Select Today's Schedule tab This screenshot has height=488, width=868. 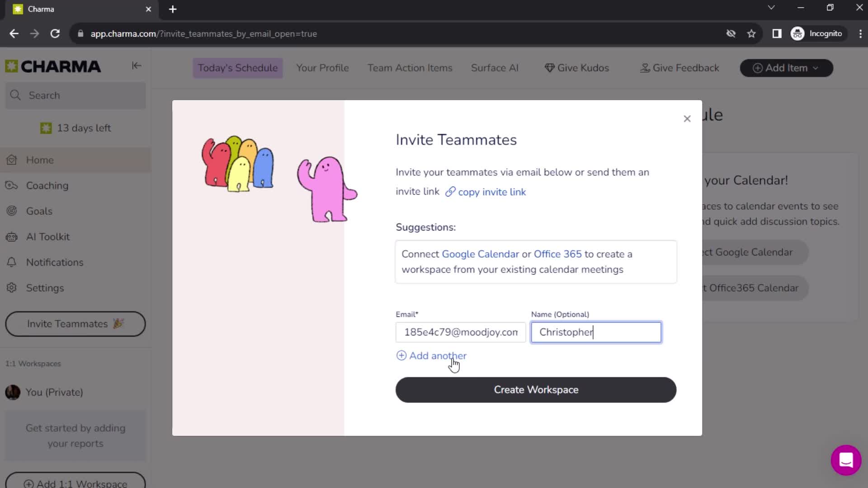(238, 67)
